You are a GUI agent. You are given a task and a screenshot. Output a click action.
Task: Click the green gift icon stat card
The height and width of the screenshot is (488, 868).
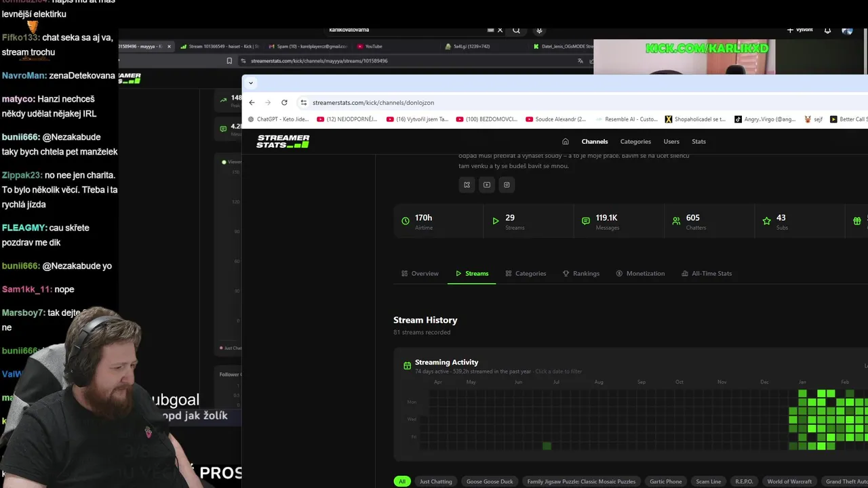pyautogui.click(x=857, y=221)
